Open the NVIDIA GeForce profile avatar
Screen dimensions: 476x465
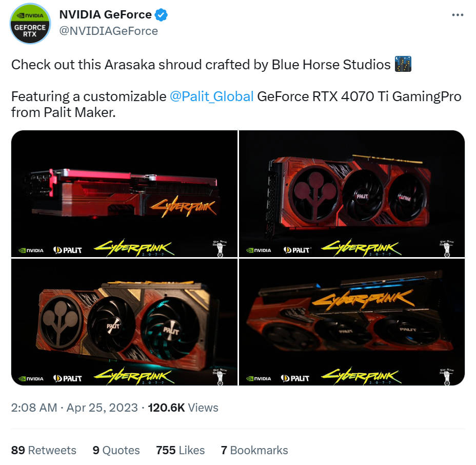pos(30,24)
